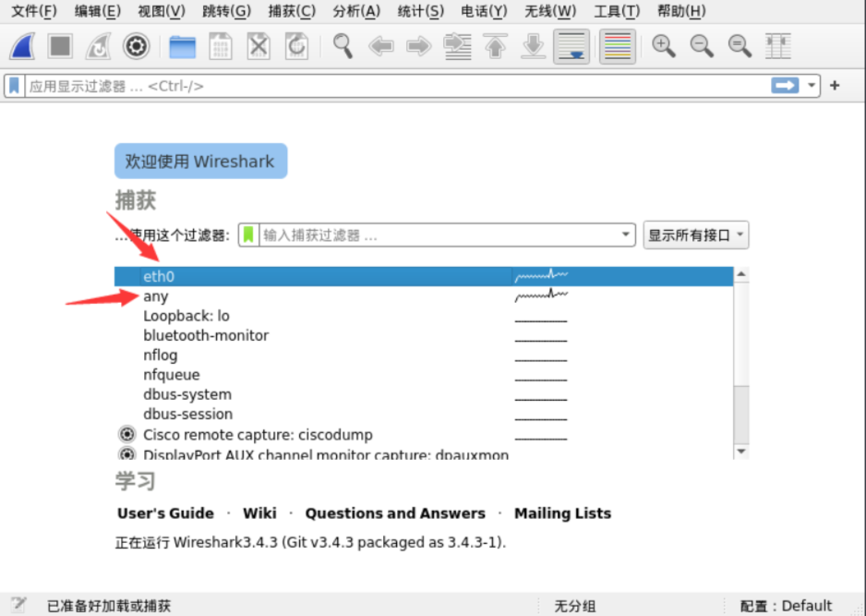Select Cisco remote capture: ciscodump

pyautogui.click(x=424, y=435)
